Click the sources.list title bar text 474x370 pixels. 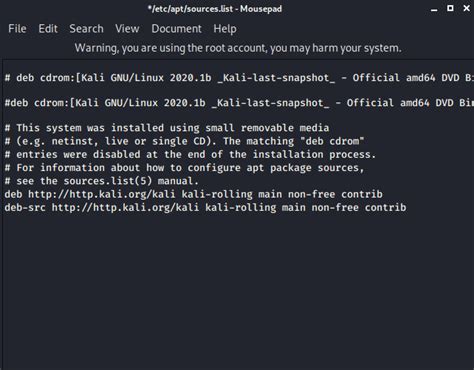point(215,9)
